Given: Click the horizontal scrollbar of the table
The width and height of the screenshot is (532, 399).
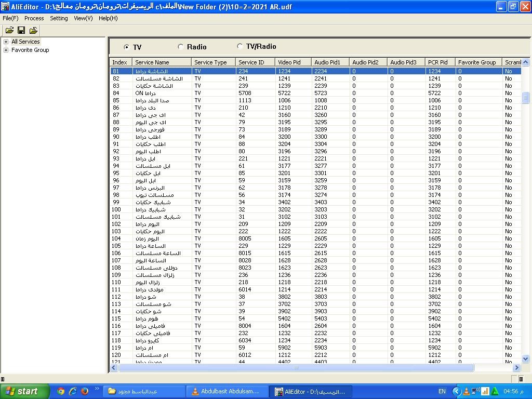Looking at the screenshot, I should (296, 368).
